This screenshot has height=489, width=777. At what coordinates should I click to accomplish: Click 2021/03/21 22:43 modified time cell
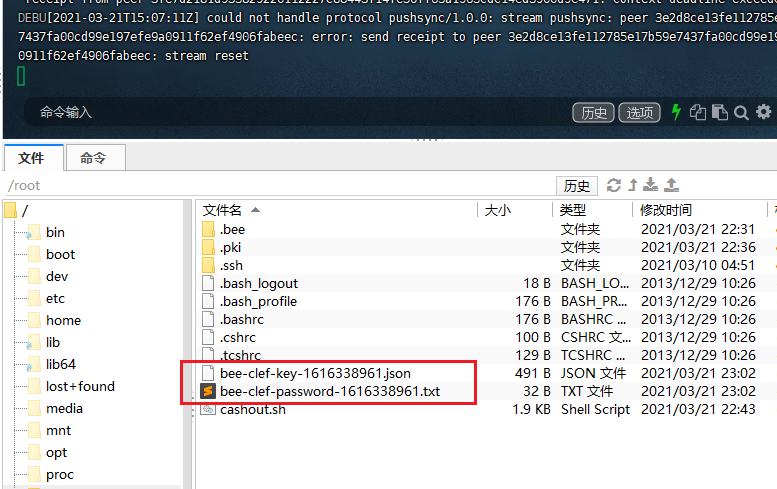pyautogui.click(x=698, y=409)
